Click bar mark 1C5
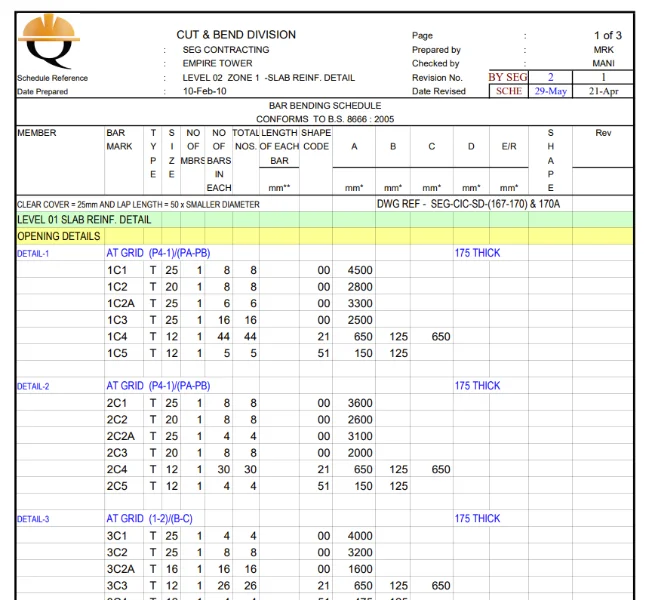 (117, 353)
